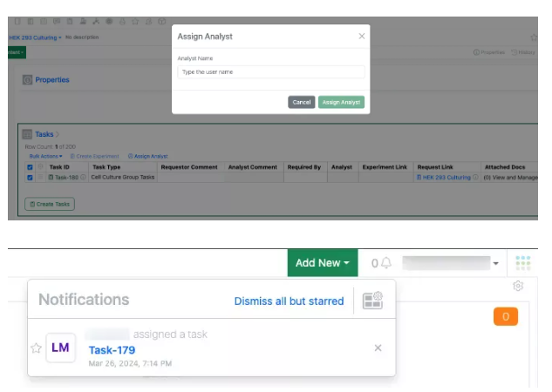Click the Properties section icon

pos(27,80)
